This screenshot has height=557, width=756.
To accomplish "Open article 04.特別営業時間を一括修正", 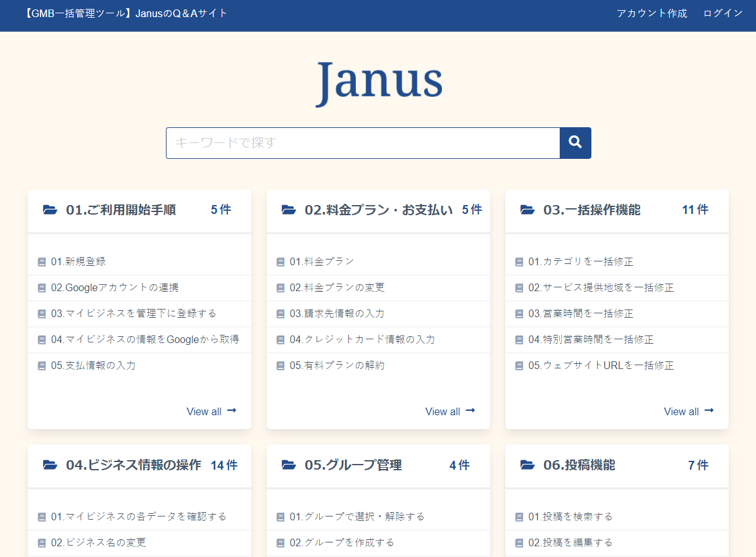I will point(591,340).
